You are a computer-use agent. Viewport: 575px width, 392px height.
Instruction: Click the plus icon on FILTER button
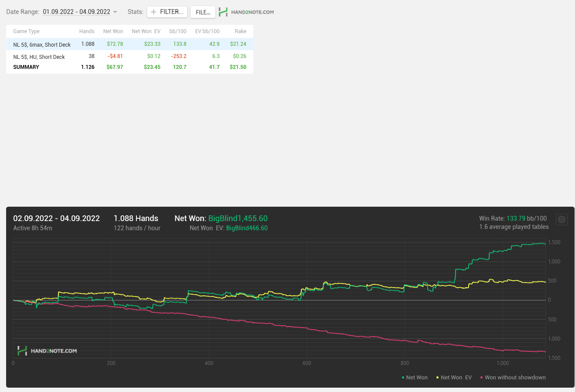(153, 12)
